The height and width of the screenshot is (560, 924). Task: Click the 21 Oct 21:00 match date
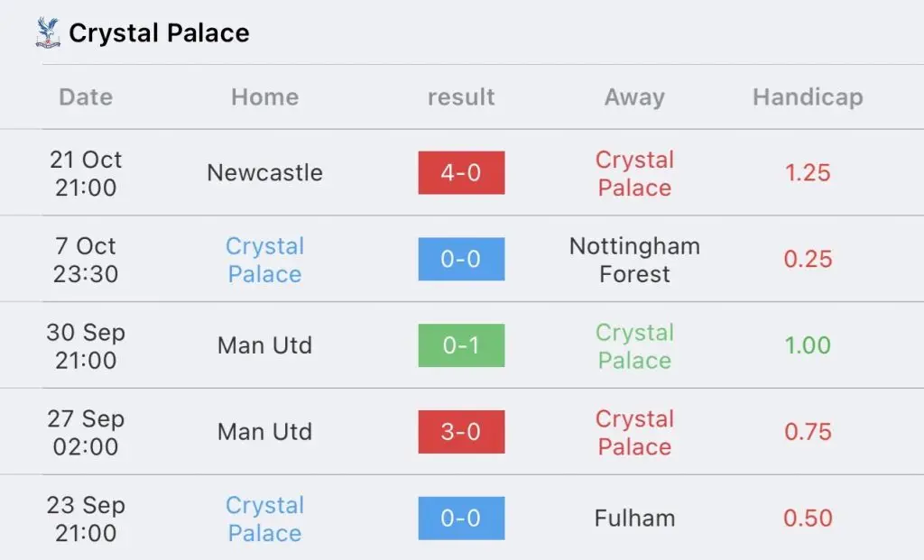coord(86,173)
